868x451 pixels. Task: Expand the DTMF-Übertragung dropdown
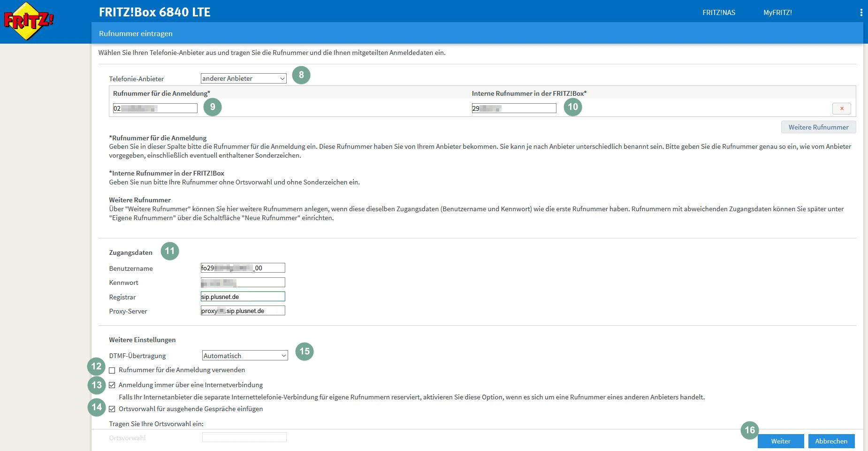point(244,356)
